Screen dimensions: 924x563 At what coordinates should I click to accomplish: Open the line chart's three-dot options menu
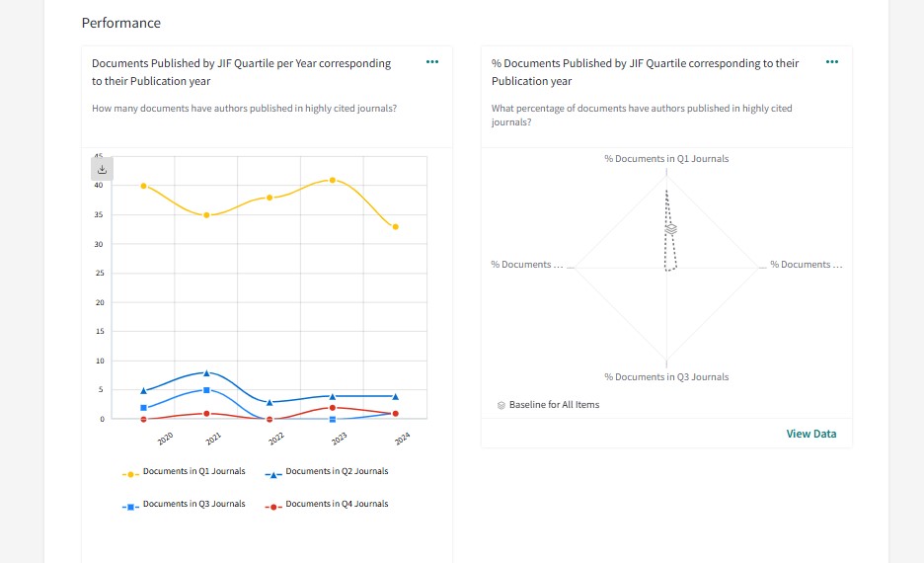click(432, 62)
